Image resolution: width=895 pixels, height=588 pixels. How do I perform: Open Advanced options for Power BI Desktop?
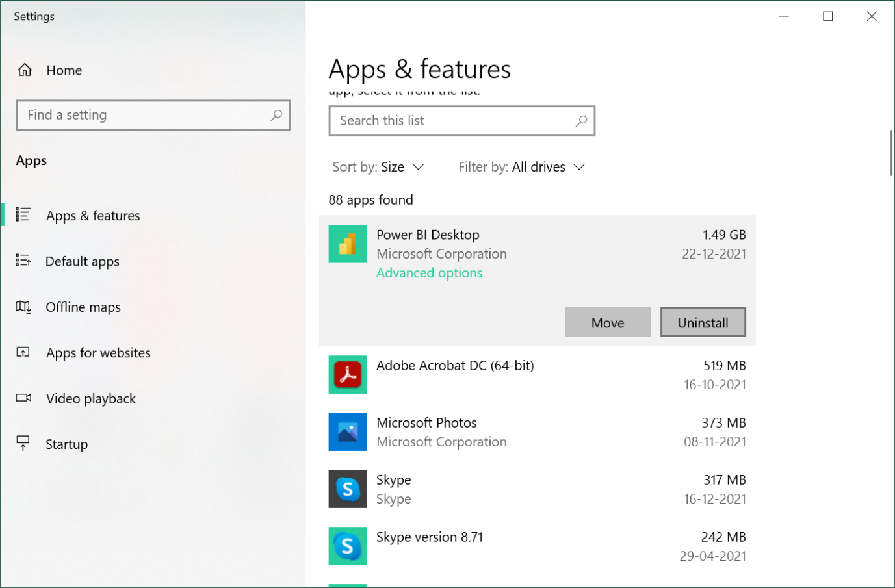click(x=430, y=273)
